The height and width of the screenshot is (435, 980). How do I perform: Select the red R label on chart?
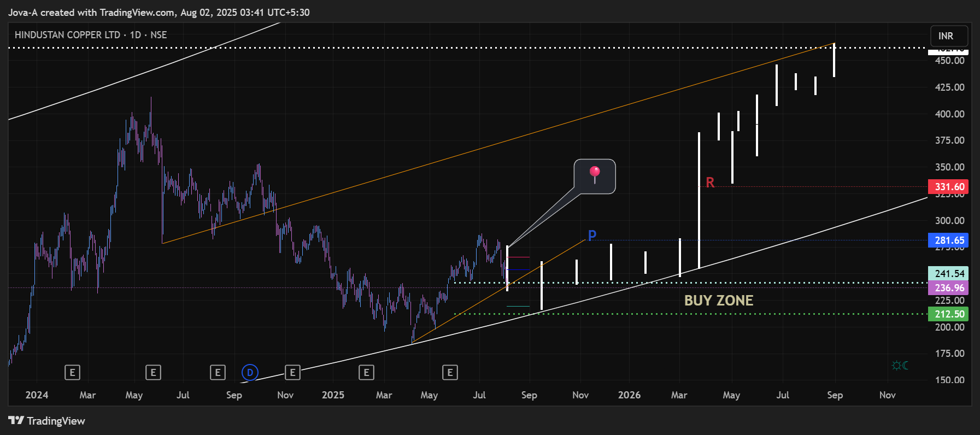(710, 183)
